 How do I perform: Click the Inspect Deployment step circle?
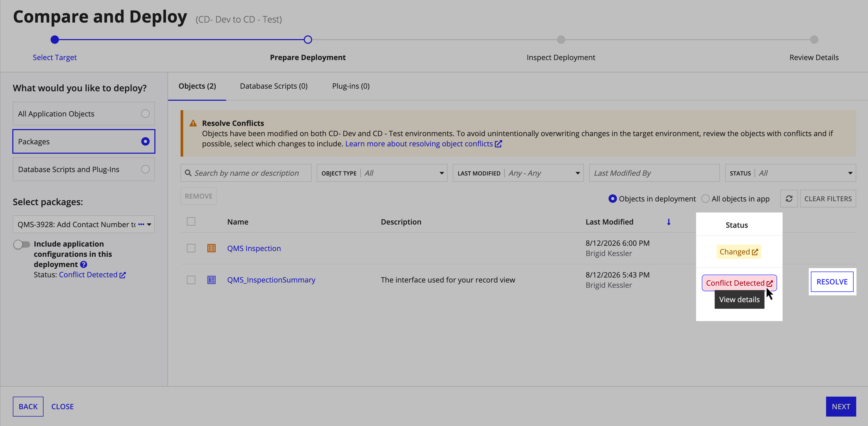(561, 40)
